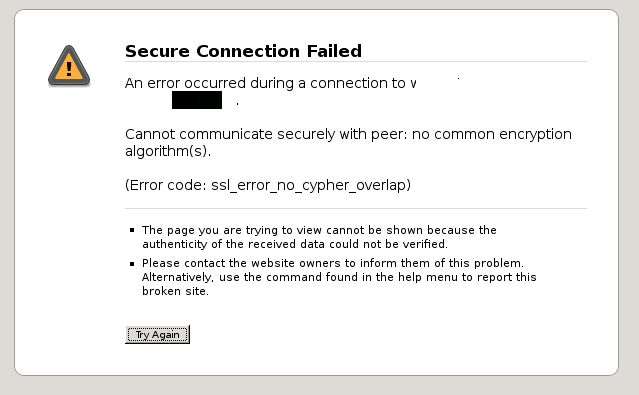
Task: Click the divider line above the bullets
Action: point(356,208)
